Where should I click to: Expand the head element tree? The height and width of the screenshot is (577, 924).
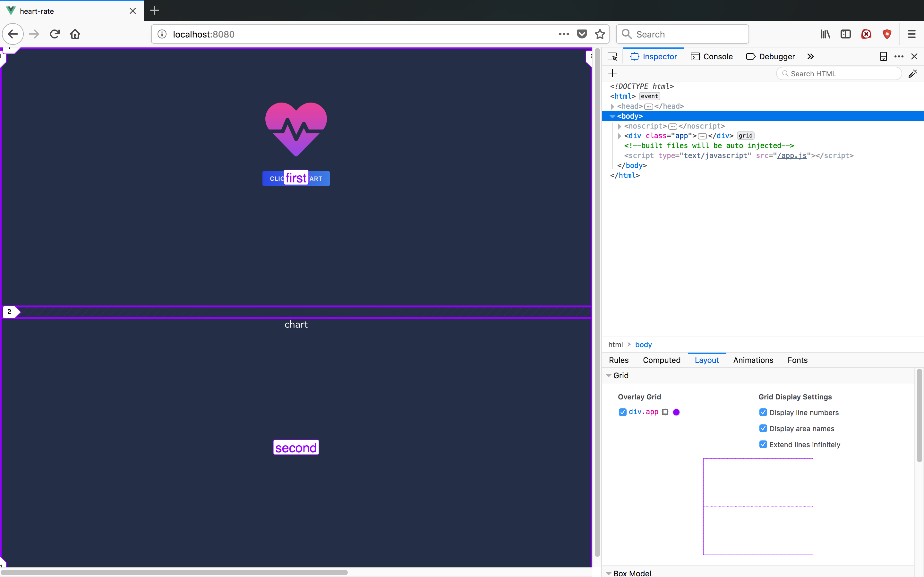pos(612,106)
